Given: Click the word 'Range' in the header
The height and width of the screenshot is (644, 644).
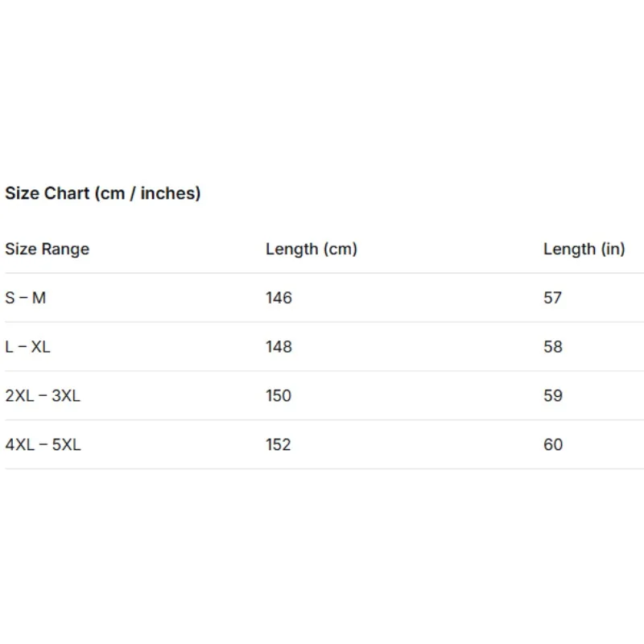Looking at the screenshot, I should [x=65, y=250].
